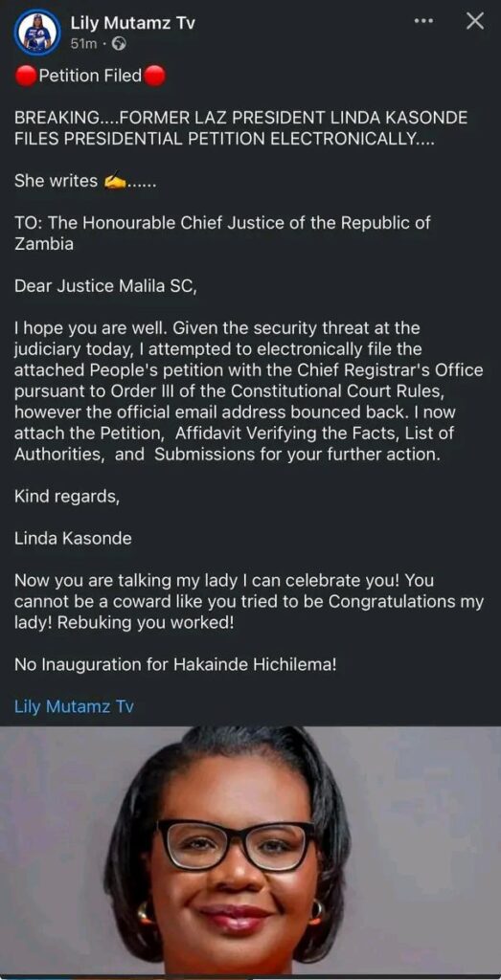501x980 pixels.
Task: Click the Now you are talking my lady paragraph
Action: (x=248, y=601)
